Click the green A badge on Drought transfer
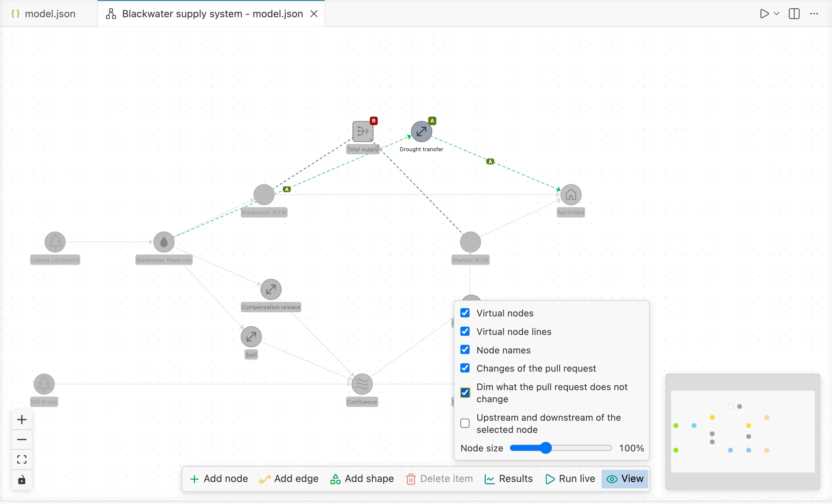This screenshot has width=832, height=504. 432,121
